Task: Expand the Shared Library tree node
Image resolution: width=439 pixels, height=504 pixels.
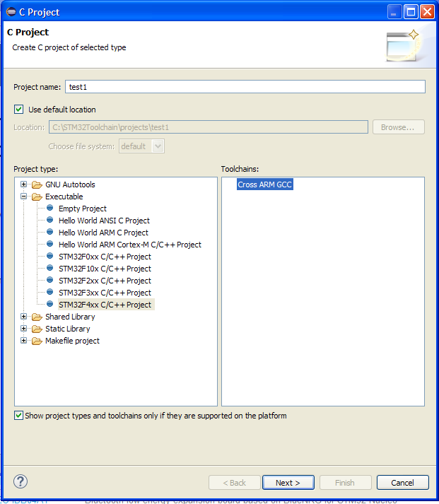Action: pos(23,316)
